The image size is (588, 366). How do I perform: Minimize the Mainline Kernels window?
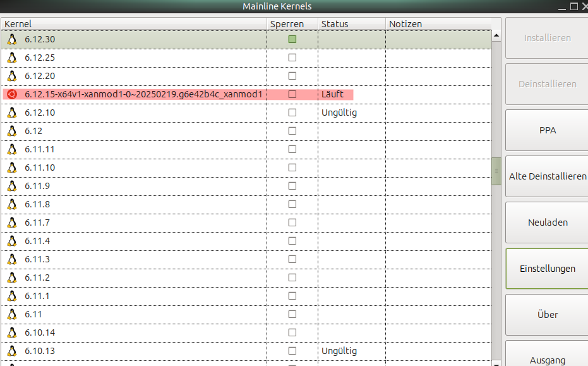[561, 8]
